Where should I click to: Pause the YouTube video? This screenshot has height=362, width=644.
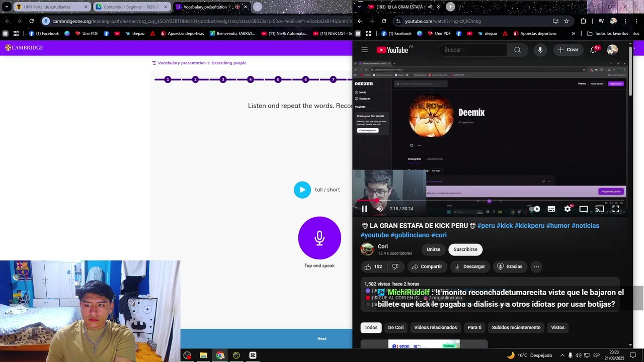(x=364, y=209)
